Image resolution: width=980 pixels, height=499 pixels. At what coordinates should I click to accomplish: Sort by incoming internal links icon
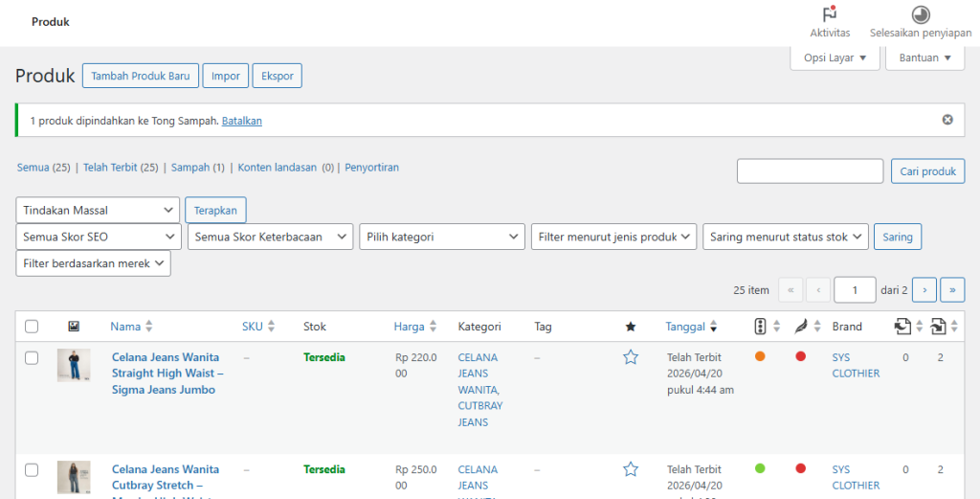(938, 326)
